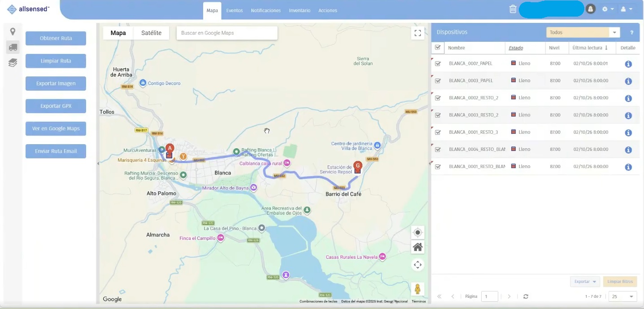Click the Street View pegman icon
This screenshot has width=644, height=309.
click(418, 289)
